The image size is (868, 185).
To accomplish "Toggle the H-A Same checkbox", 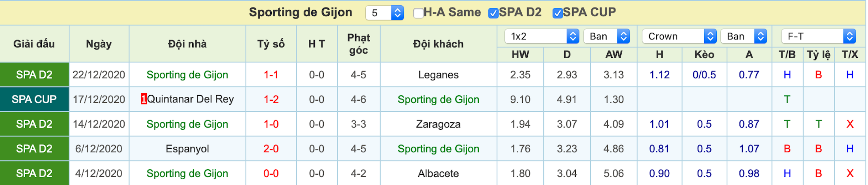I will tap(418, 13).
